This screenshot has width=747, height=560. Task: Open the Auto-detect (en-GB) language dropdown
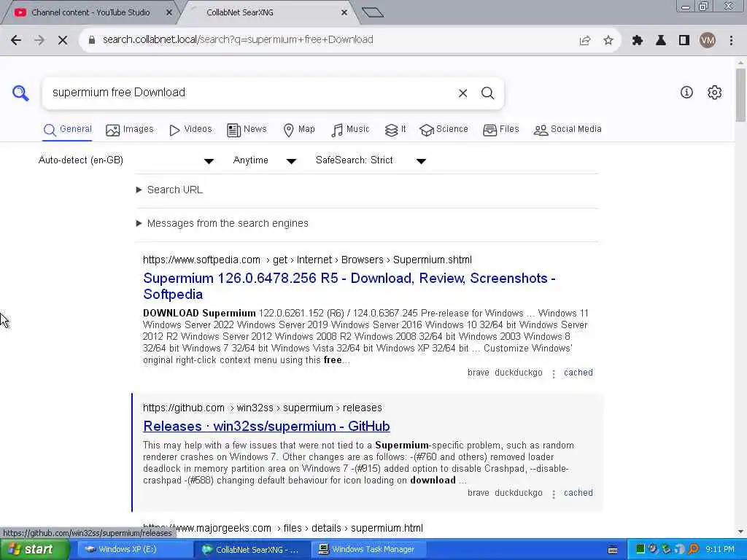coord(126,160)
